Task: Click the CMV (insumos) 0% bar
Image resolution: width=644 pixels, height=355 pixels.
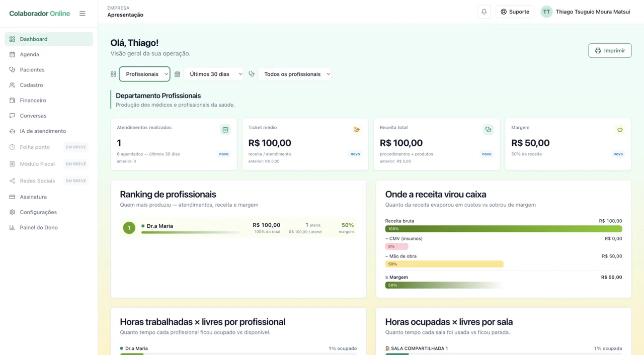Action: click(396, 246)
